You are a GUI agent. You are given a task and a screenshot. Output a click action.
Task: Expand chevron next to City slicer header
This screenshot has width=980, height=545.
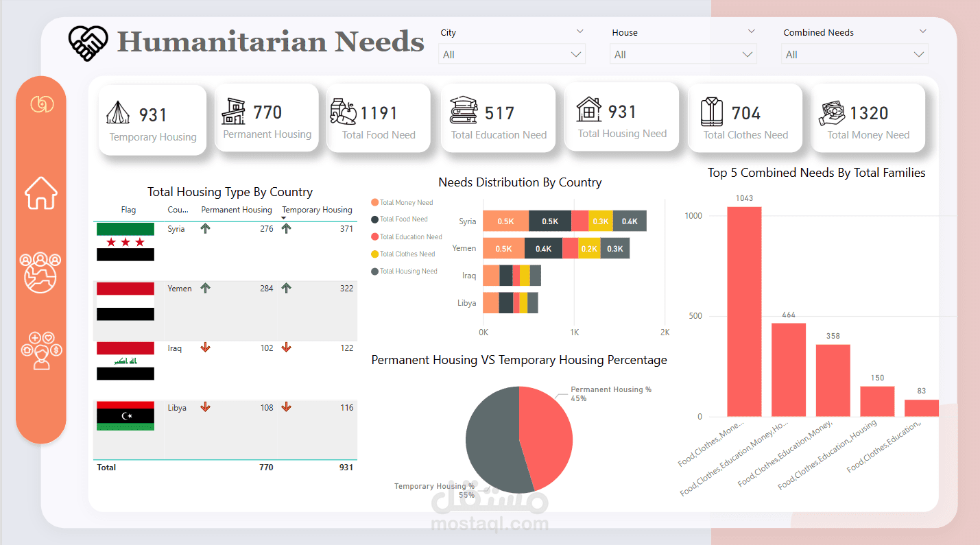click(x=580, y=32)
